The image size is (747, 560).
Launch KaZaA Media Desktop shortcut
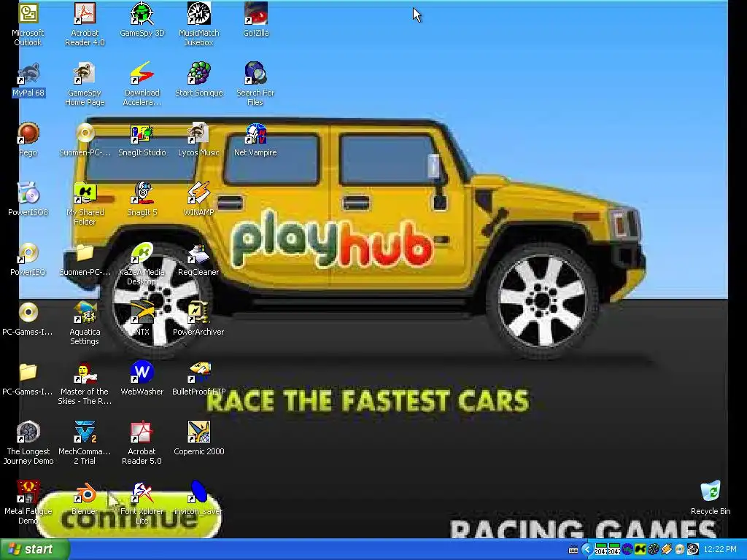tap(142, 263)
